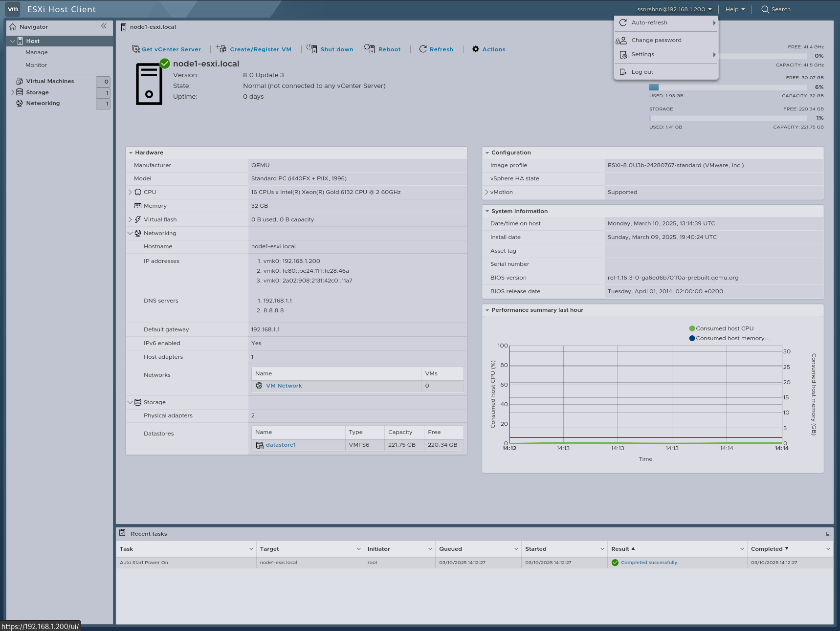Open the Result column filter dropdown
The image size is (840, 631).
click(742, 549)
